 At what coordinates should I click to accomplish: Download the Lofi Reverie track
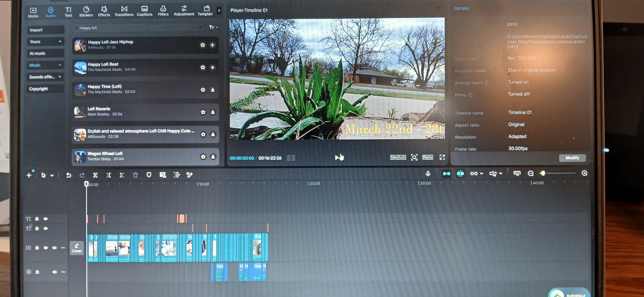tap(213, 112)
